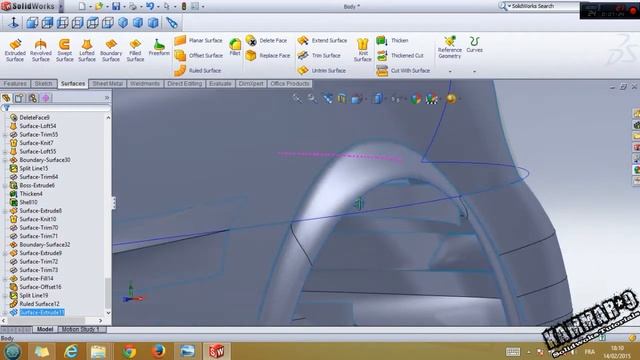Open Internet Explorer from the taskbar

[71, 351]
